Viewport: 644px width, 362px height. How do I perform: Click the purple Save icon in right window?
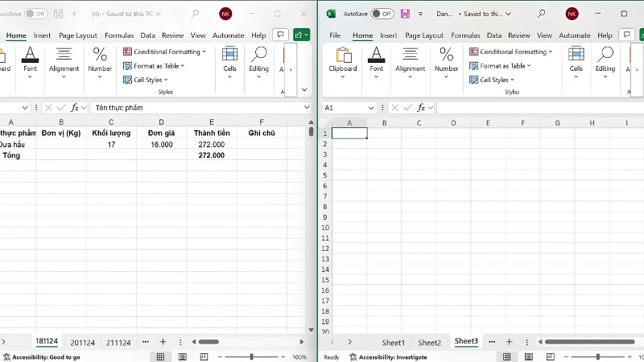click(405, 14)
